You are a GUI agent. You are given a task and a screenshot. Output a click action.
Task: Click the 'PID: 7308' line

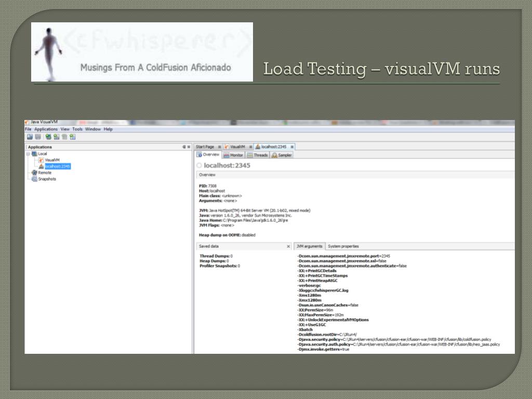coord(207,186)
